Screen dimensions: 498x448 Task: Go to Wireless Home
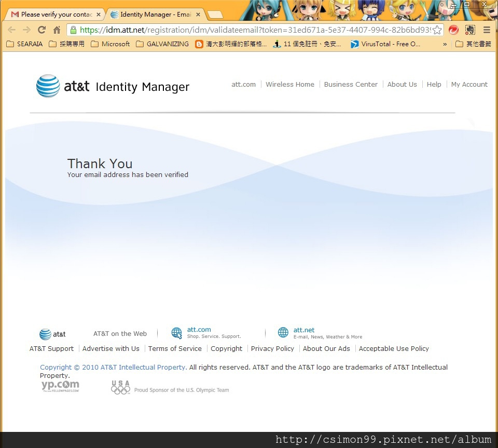click(x=290, y=85)
